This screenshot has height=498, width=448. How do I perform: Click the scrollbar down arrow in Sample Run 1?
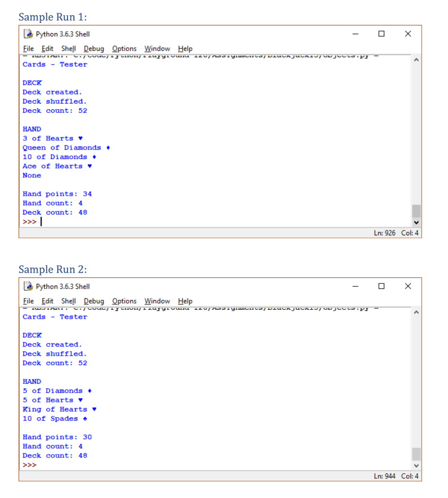416,222
